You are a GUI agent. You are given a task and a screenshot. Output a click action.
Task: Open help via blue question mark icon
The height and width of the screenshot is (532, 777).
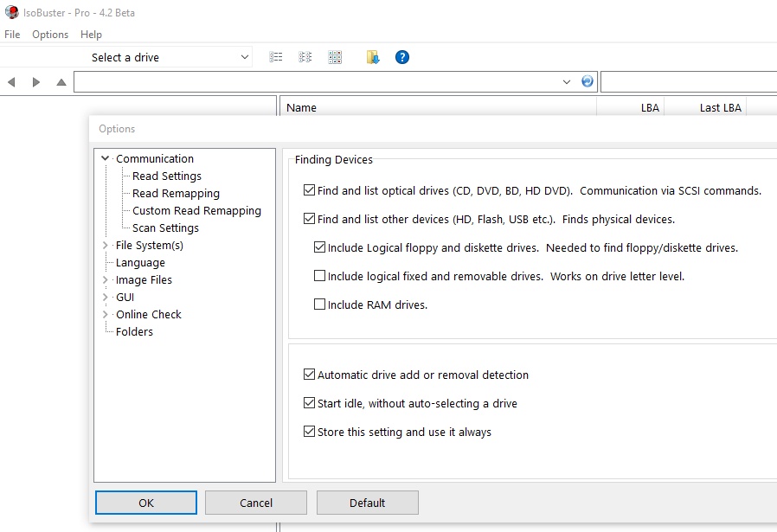(402, 57)
